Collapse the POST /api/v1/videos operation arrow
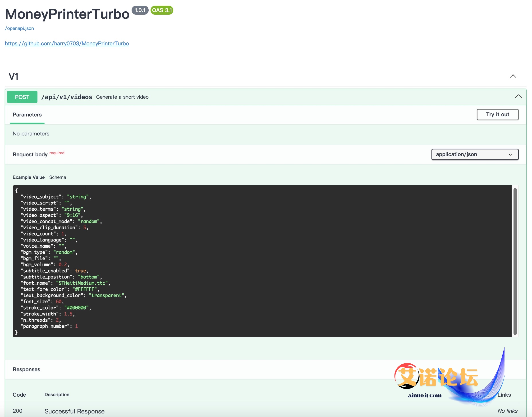Viewport: 532px width, 417px height. 518,97
